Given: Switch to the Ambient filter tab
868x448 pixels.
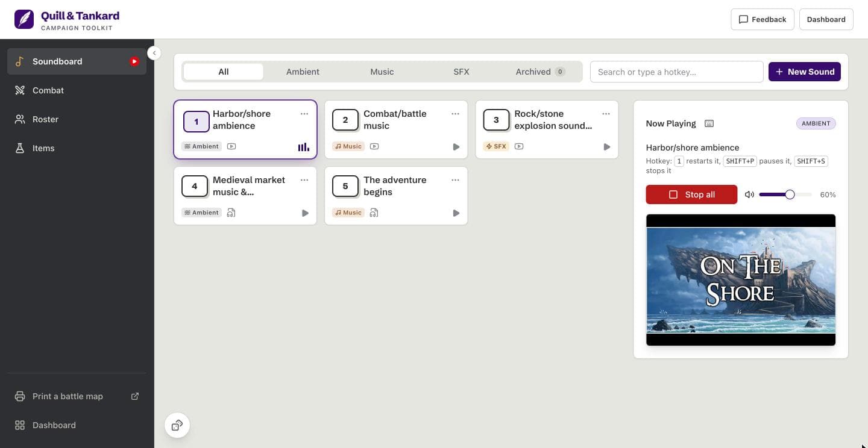Looking at the screenshot, I should point(303,72).
